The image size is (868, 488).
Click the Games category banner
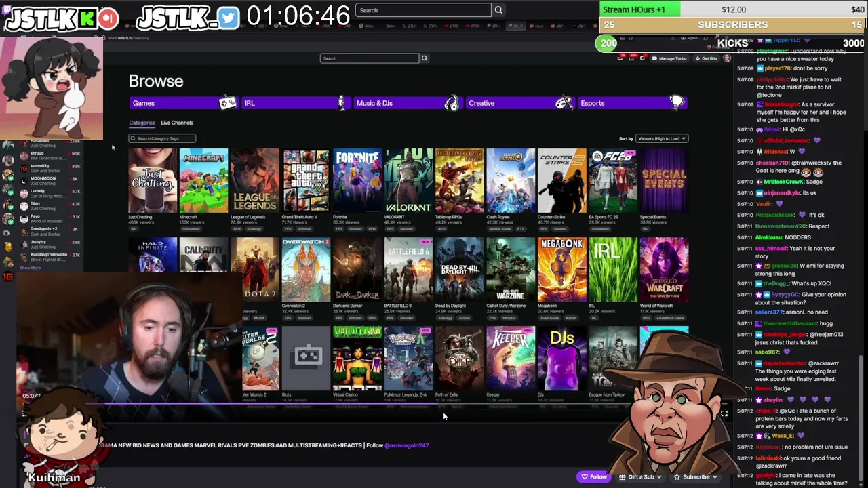[182, 103]
